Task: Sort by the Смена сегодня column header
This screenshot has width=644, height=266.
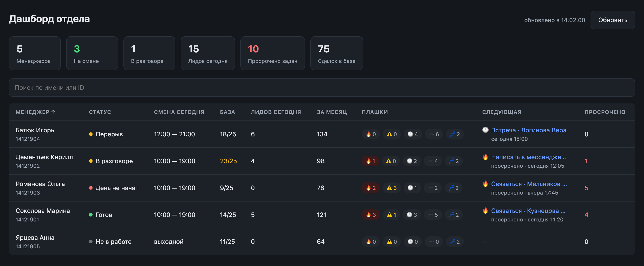Action: point(179,112)
